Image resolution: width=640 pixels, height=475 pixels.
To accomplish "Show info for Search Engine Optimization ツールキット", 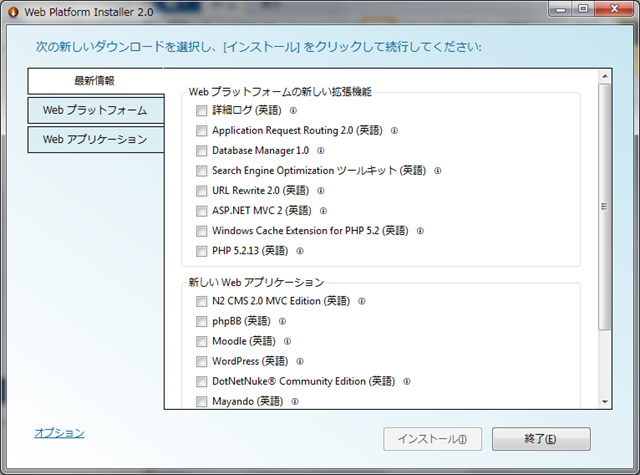I will pos(438,171).
